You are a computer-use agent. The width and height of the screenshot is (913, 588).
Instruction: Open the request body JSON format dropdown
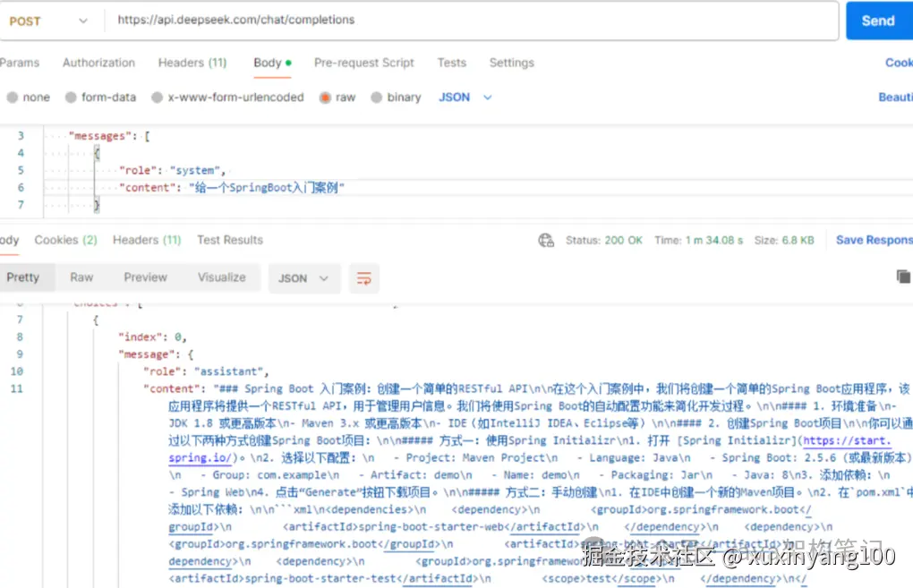(x=465, y=98)
